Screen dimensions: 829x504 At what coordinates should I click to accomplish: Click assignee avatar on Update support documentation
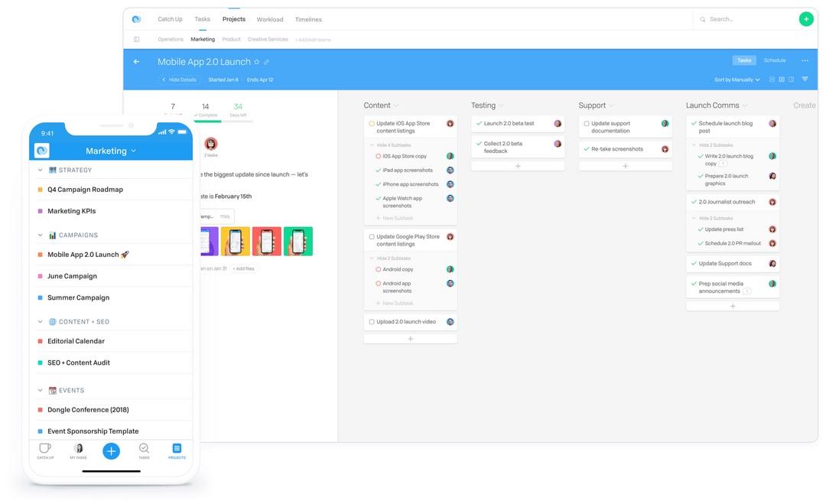[x=665, y=123]
